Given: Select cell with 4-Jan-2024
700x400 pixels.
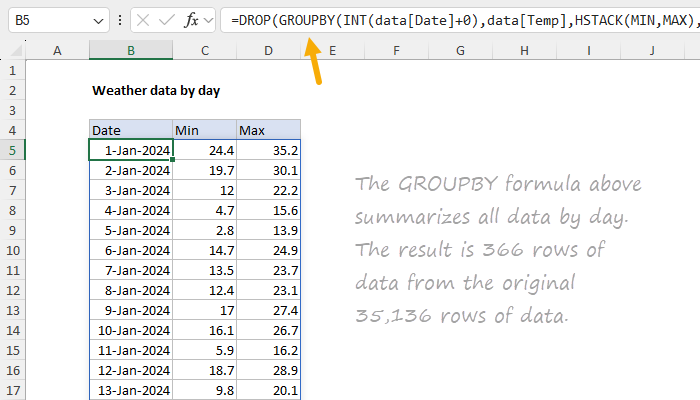Looking at the screenshot, I should 131,210.
